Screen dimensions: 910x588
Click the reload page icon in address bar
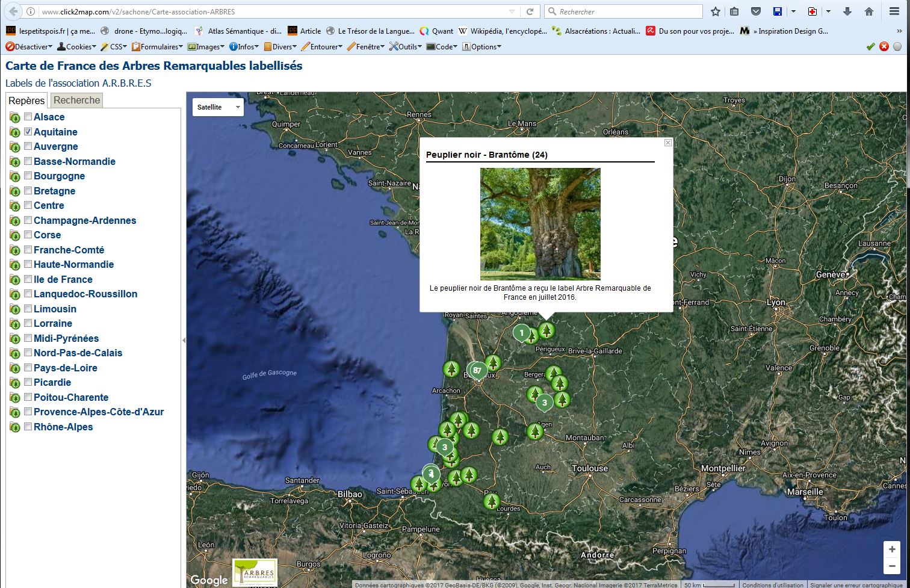(530, 11)
